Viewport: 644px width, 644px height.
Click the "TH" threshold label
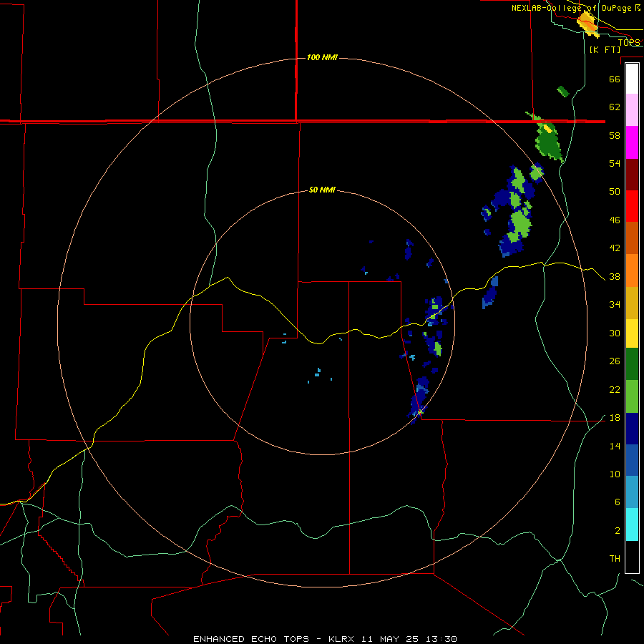click(x=615, y=559)
